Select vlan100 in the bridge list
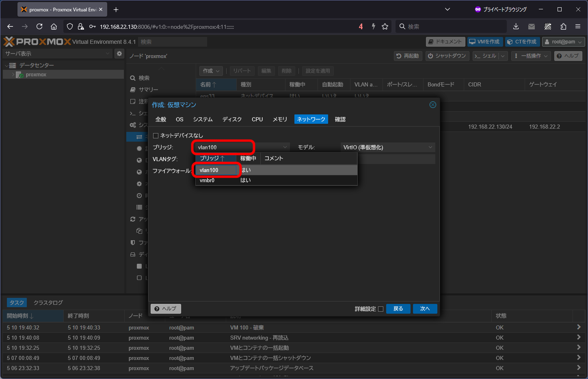The height and width of the screenshot is (379, 588). pos(276,170)
